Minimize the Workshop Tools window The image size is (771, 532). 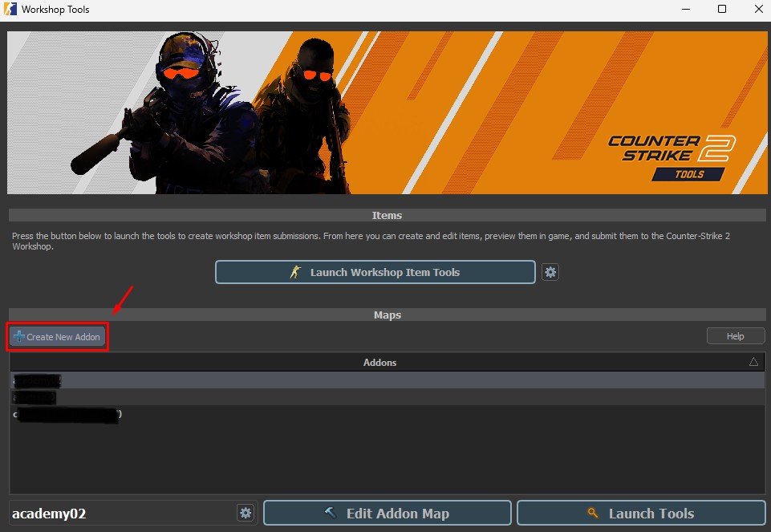pos(686,10)
